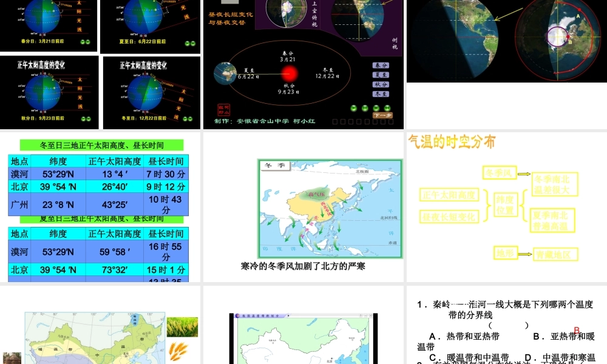
Task: Play the 夏至日 6月22日 sun-angle animation
Action: coord(188,43)
